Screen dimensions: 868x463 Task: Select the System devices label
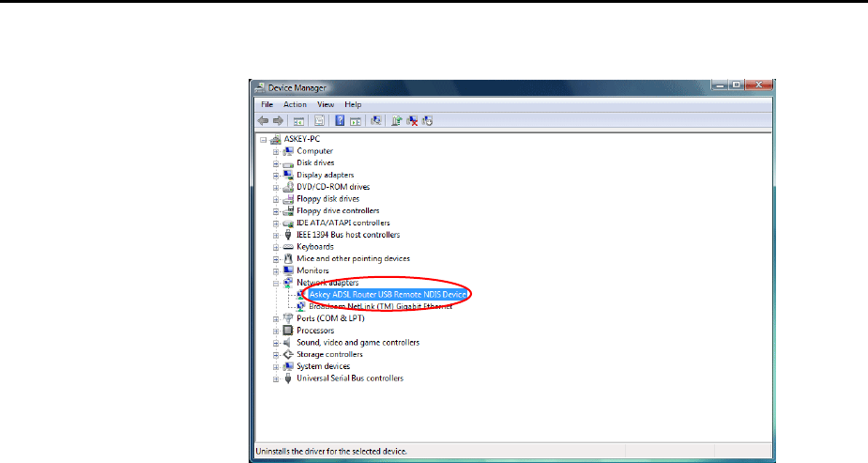[324, 366]
